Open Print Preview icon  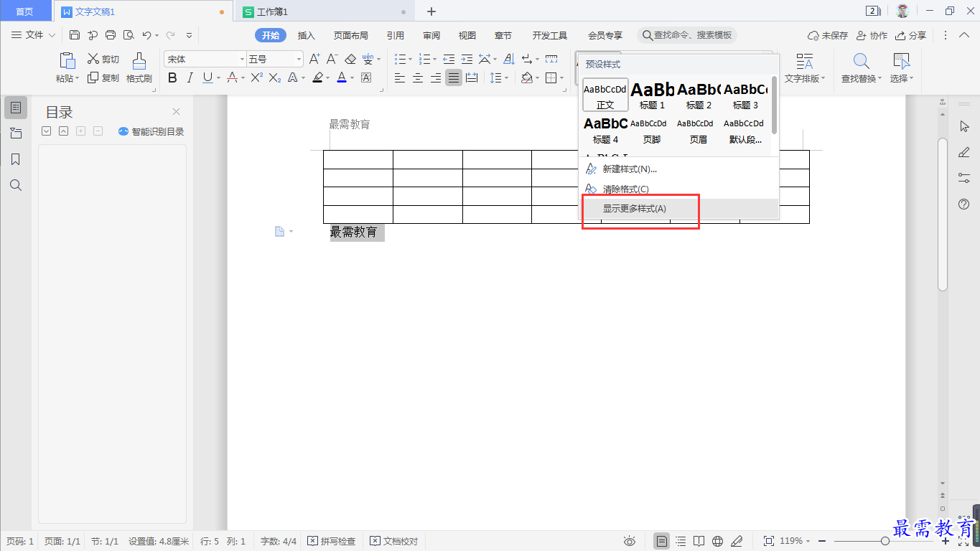(x=129, y=35)
